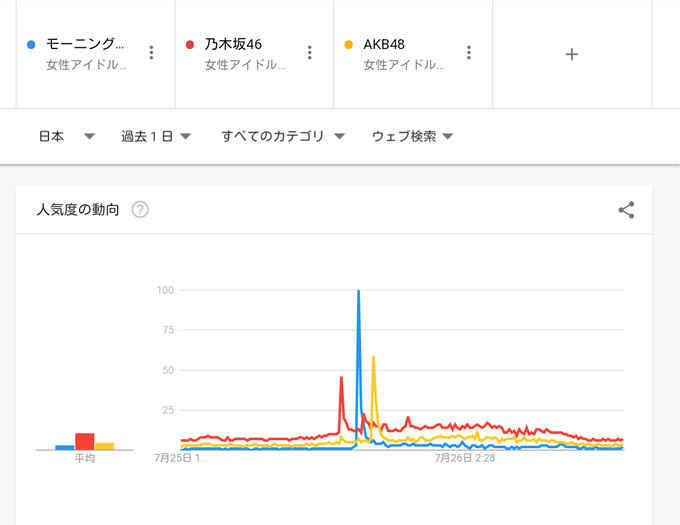Open すべてのカテゴリ dropdown
Image resolution: width=680 pixels, height=525 pixels.
[x=283, y=136]
